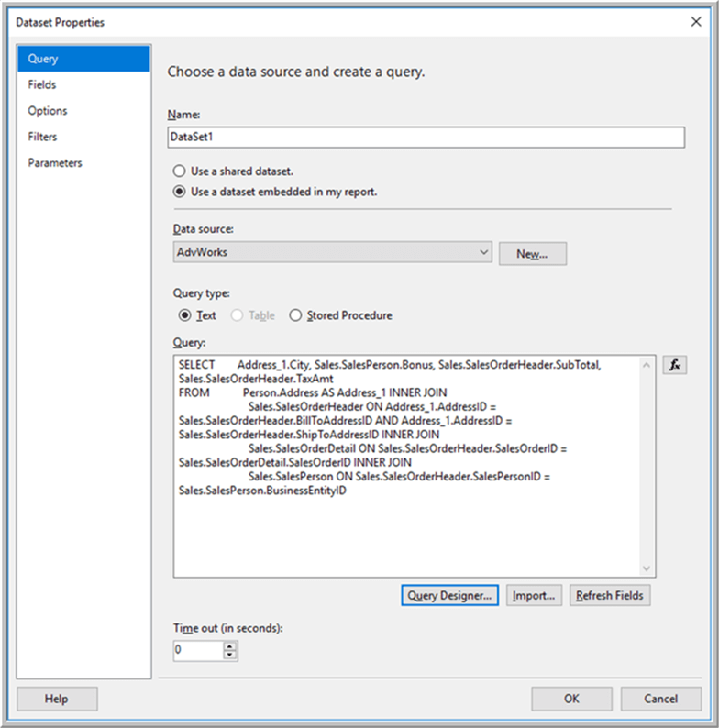
Task: Click the Cancel button
Action: pos(661,699)
